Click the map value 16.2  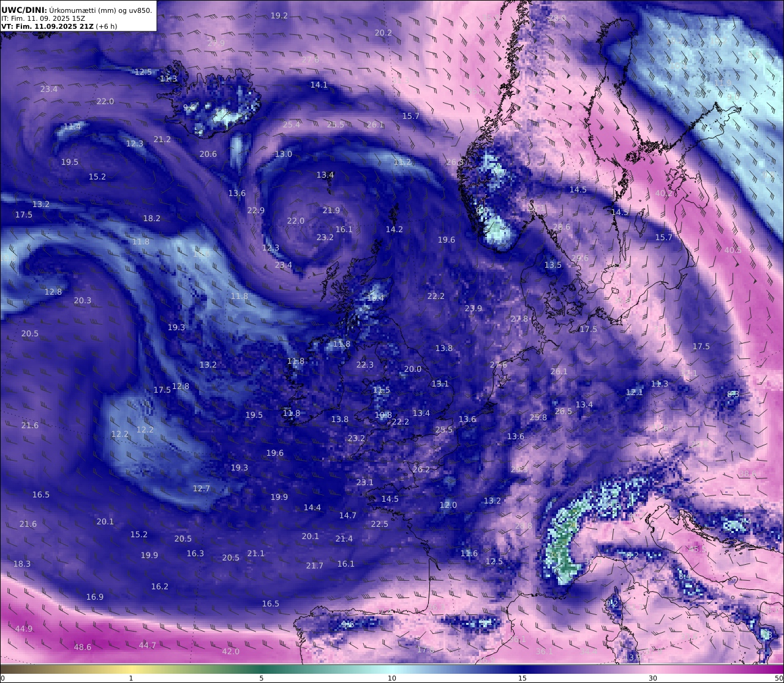point(160,586)
